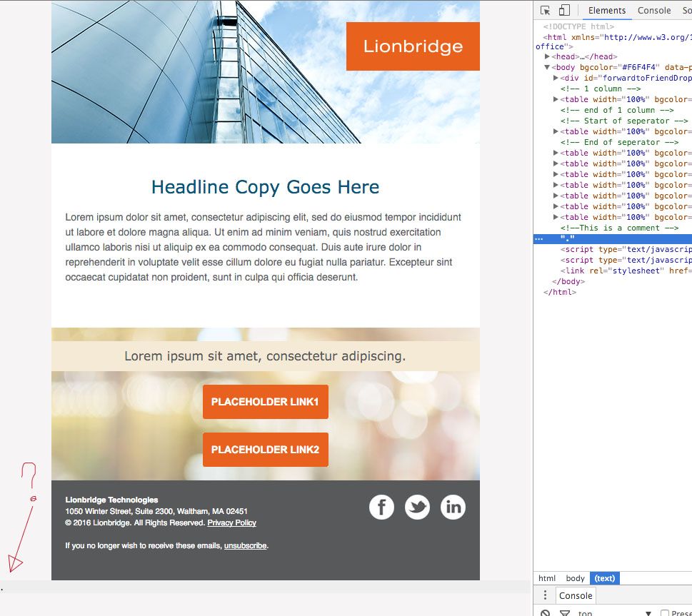Collapse the body element node

[547, 67]
